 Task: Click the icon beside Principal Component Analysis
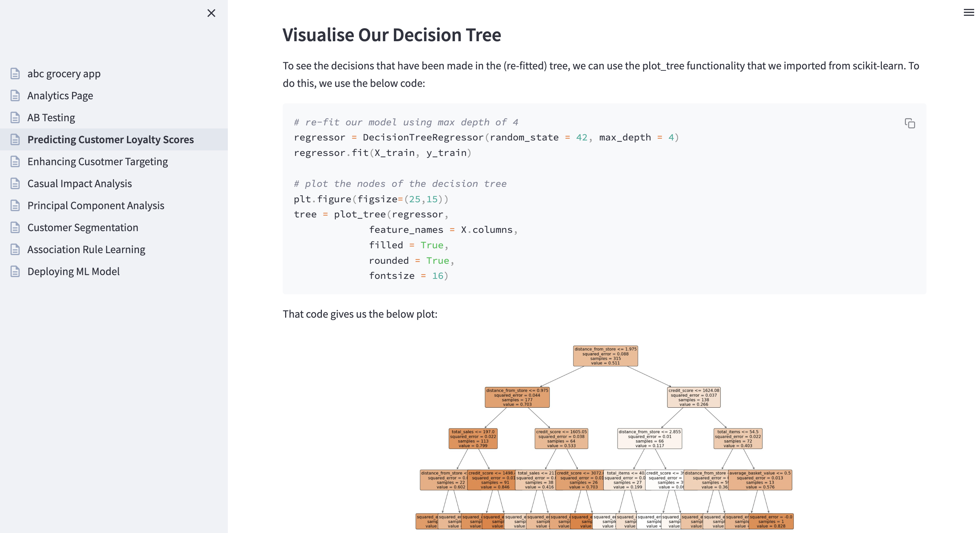15,206
